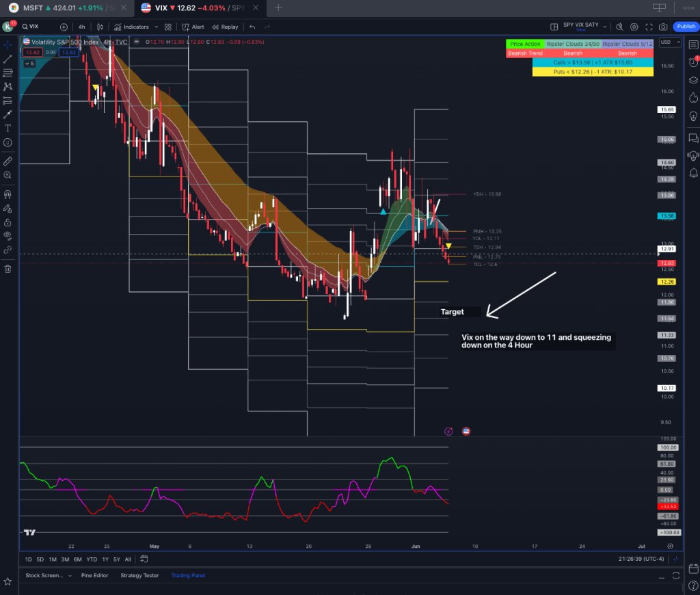Open the indicator templates grid icon
Viewport: 700px width, 595px height.
click(x=168, y=27)
